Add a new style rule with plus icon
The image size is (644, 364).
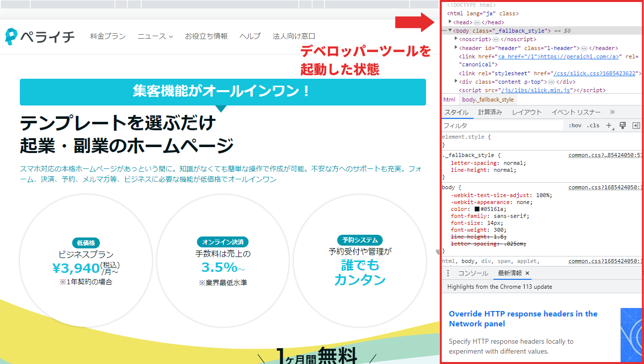tap(609, 126)
